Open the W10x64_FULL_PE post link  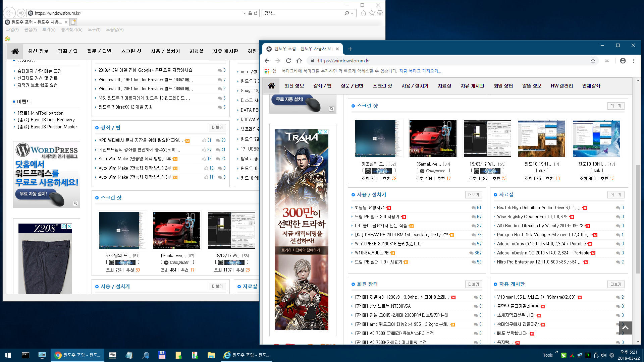tap(372, 253)
